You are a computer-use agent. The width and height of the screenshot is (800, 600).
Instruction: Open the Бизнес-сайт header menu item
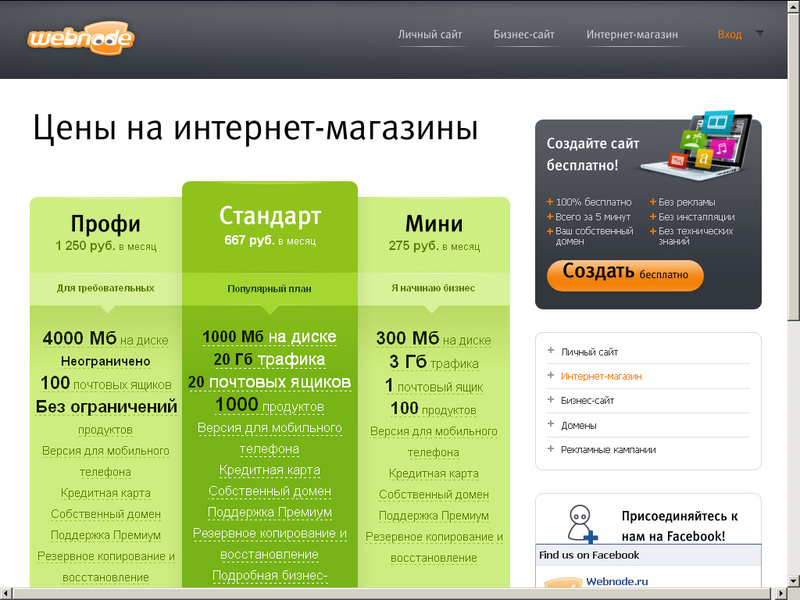pos(524,35)
